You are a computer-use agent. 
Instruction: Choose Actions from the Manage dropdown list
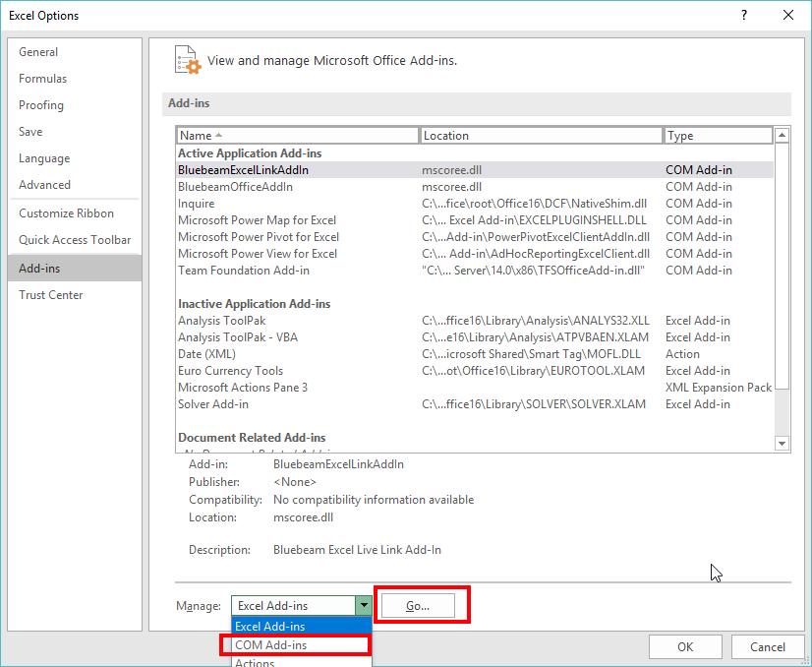point(302,662)
